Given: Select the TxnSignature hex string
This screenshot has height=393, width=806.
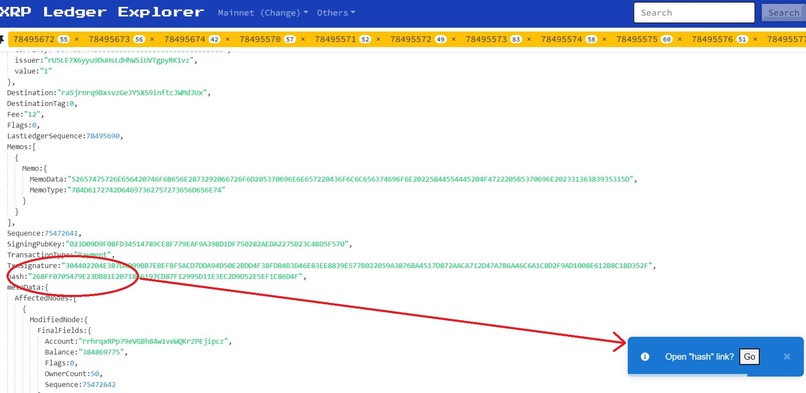Looking at the screenshot, I should coord(358,266).
